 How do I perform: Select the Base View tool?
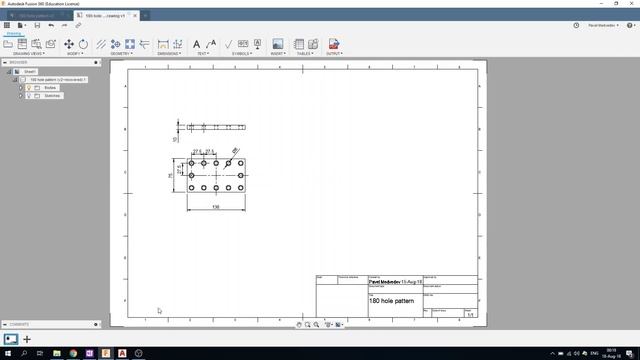(x=8, y=44)
